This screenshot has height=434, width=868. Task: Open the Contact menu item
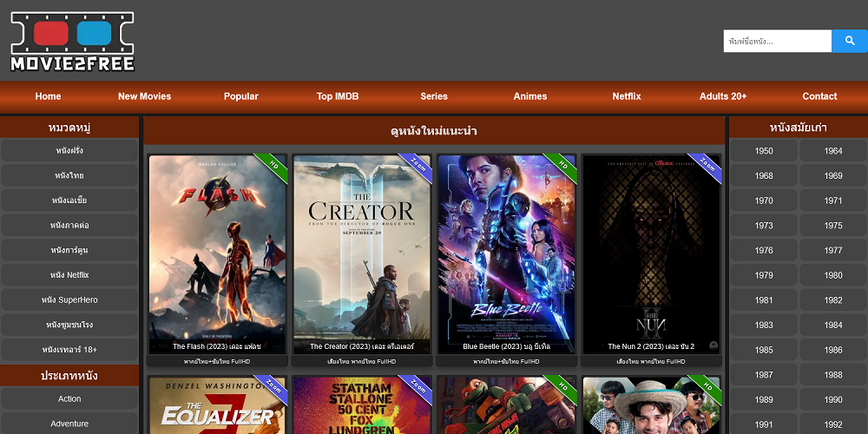click(820, 96)
